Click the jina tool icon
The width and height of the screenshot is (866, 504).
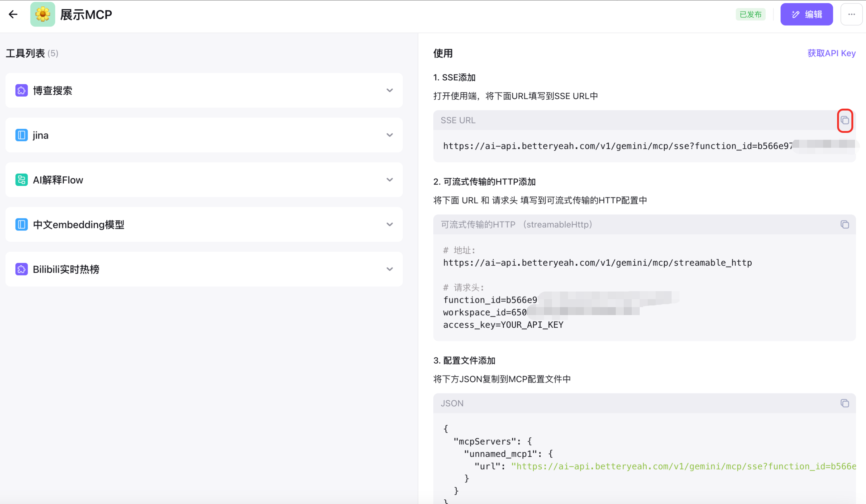coord(21,135)
